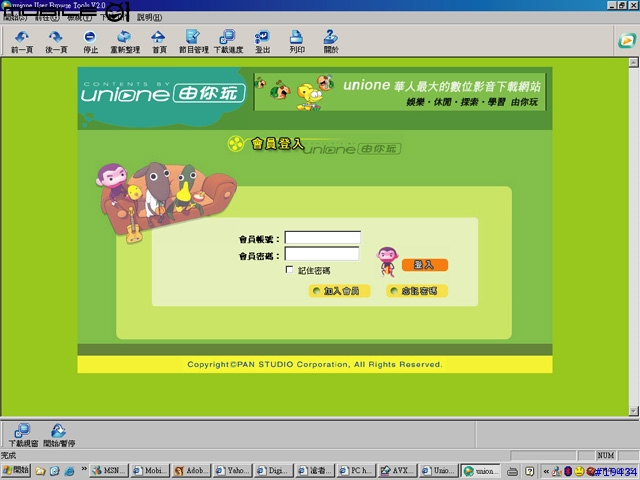This screenshot has height=480, width=640.
Task: Refresh page using 重新整理 icon
Action: pyautogui.click(x=125, y=42)
